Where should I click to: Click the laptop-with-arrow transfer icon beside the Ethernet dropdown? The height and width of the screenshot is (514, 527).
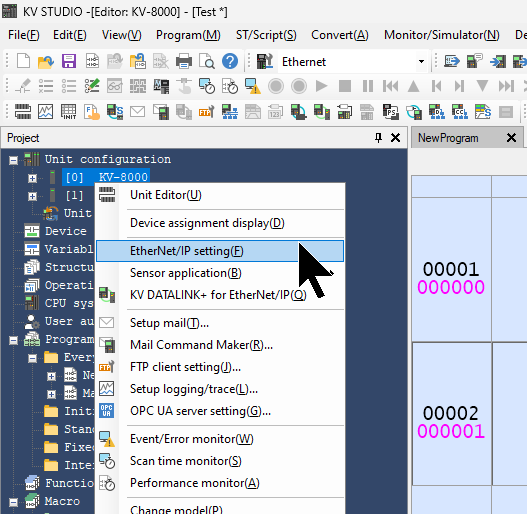click(452, 62)
